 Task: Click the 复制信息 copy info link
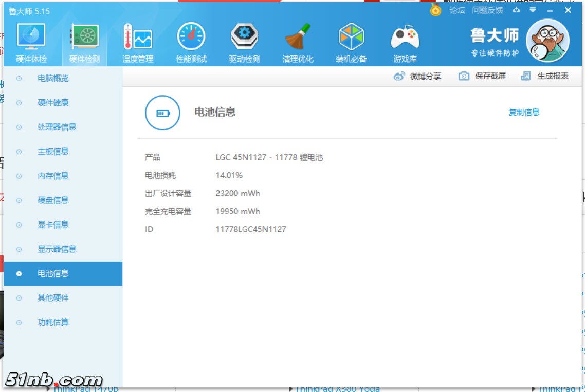pyautogui.click(x=524, y=113)
